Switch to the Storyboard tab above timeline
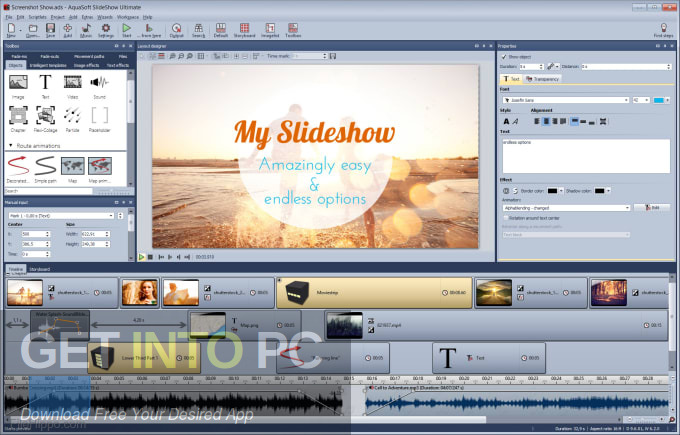 pos(39,269)
